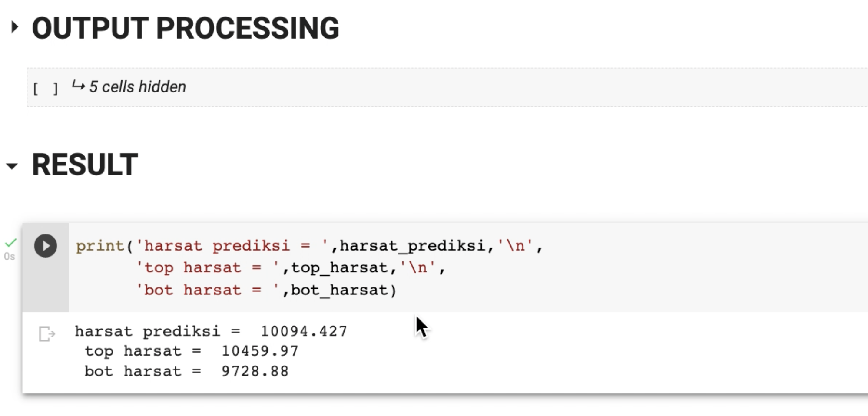
Task: Click the top_harsat variable in code
Action: (x=340, y=267)
